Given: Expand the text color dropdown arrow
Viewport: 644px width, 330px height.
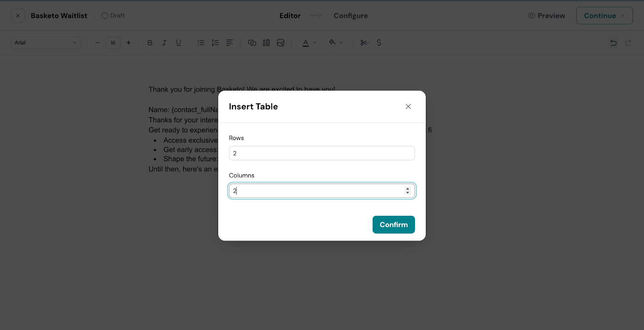Looking at the screenshot, I should pos(315,43).
